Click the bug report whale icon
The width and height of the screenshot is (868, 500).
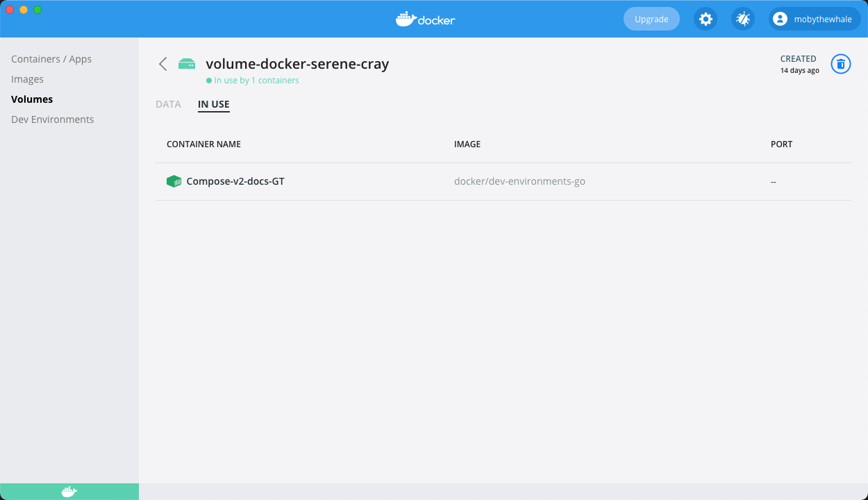pyautogui.click(x=742, y=19)
